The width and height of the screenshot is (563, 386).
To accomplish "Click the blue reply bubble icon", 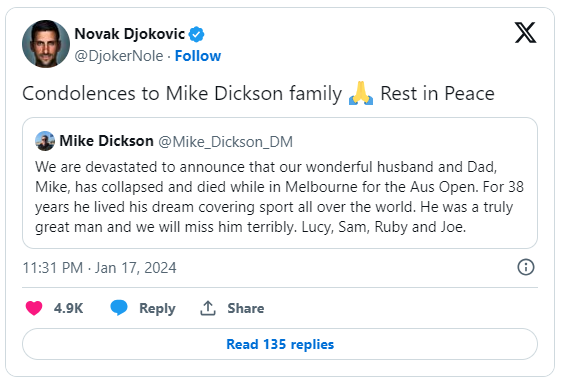I will [x=119, y=308].
